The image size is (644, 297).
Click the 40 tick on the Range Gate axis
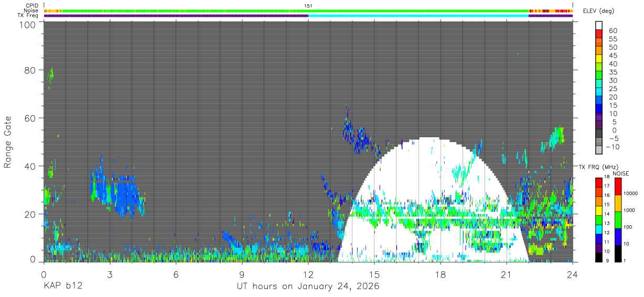(x=30, y=166)
